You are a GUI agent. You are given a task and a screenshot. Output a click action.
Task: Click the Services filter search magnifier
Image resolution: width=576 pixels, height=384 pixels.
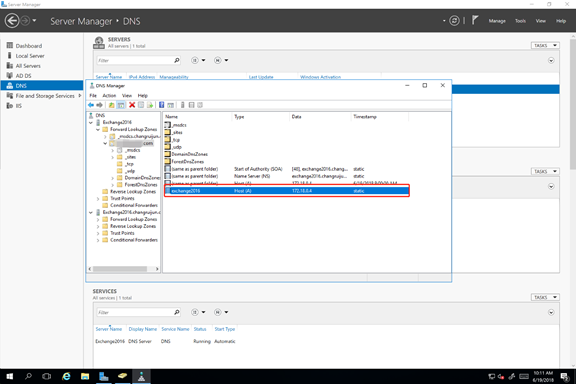(177, 312)
